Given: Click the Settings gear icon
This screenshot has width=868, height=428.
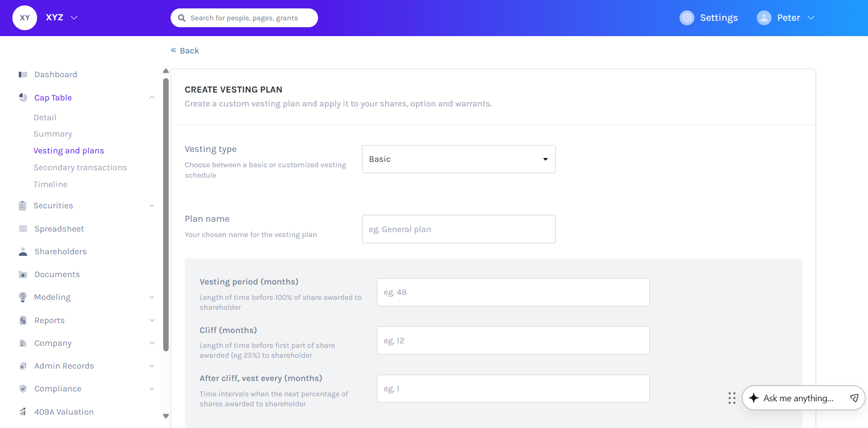Looking at the screenshot, I should click(686, 18).
